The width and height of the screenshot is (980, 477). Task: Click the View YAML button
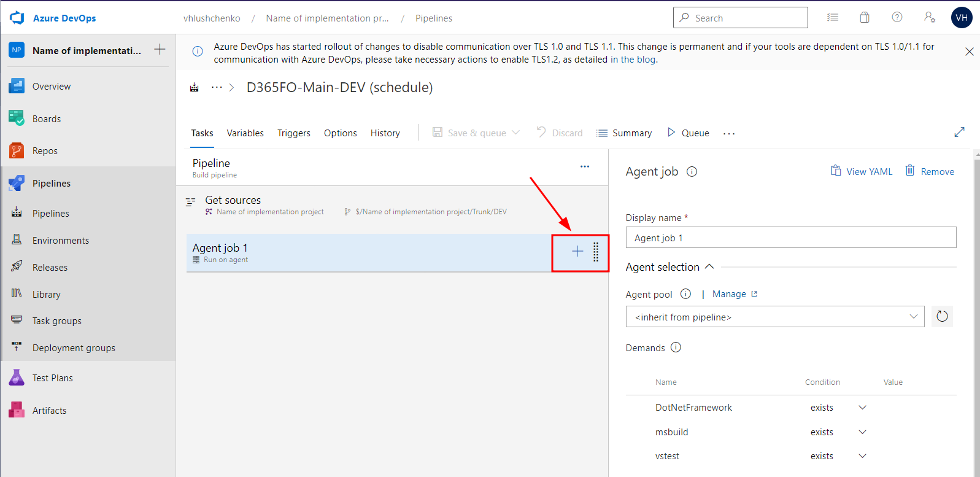coord(862,172)
